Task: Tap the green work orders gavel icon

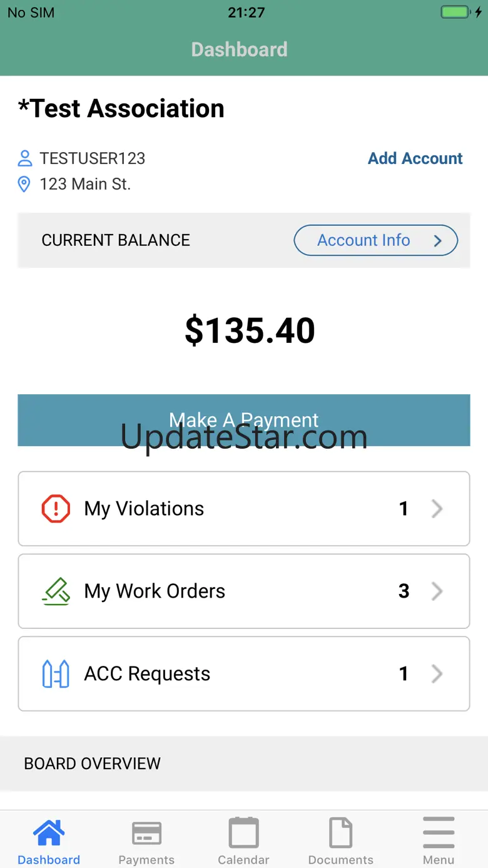Action: pos(56,591)
